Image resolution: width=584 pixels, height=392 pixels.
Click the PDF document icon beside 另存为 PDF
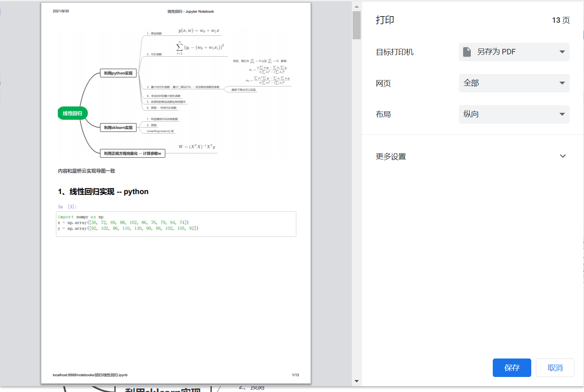pos(467,52)
